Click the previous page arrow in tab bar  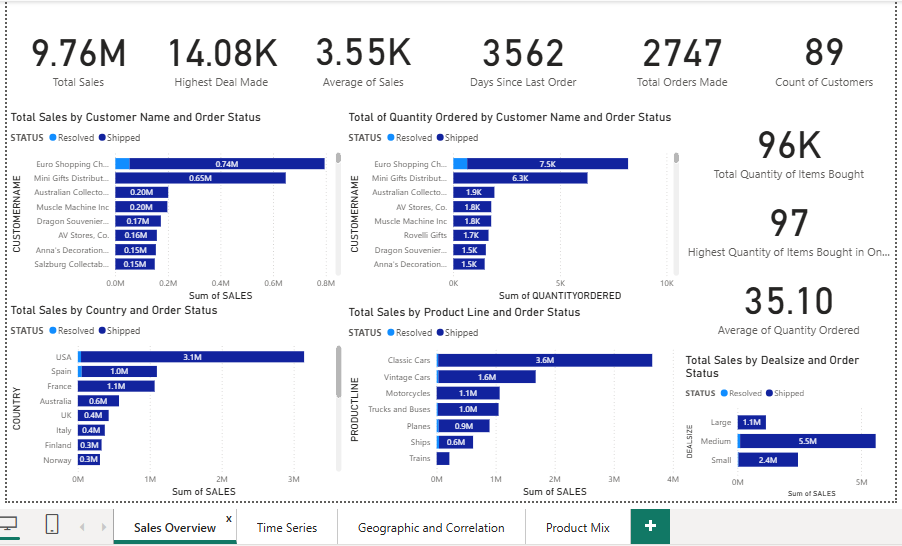pyautogui.click(x=82, y=527)
